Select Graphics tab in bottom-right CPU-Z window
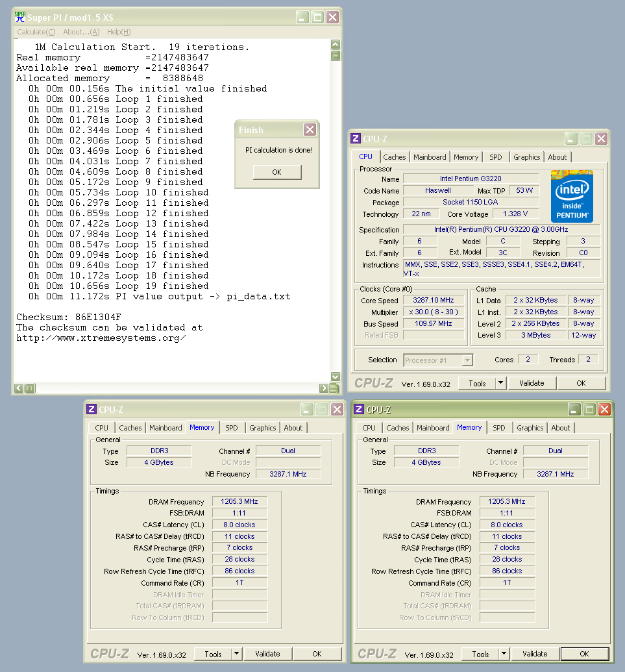 (x=530, y=428)
